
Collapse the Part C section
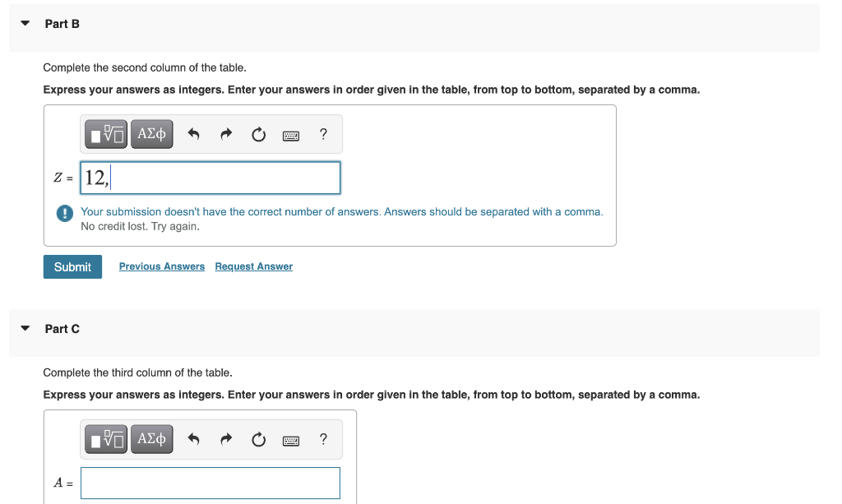[x=24, y=328]
